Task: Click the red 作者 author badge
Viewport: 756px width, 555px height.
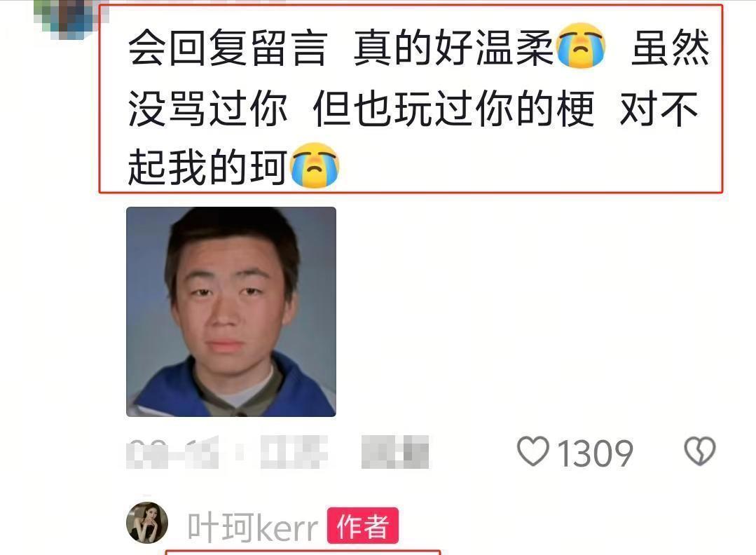Action: (x=362, y=526)
